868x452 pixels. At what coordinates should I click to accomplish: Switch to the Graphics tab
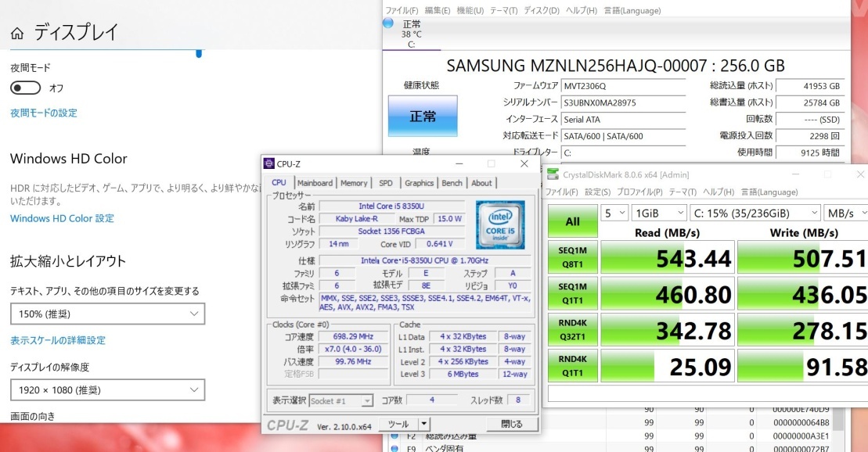pyautogui.click(x=419, y=183)
